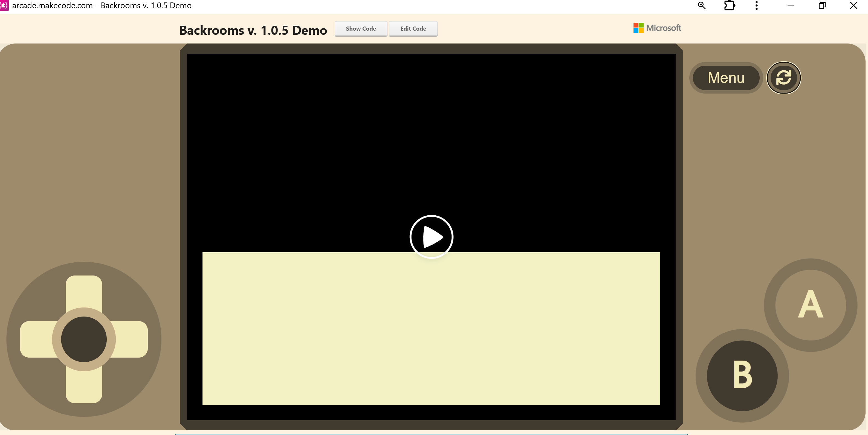Click the Edit Code button
The image size is (868, 435).
pyautogui.click(x=413, y=29)
